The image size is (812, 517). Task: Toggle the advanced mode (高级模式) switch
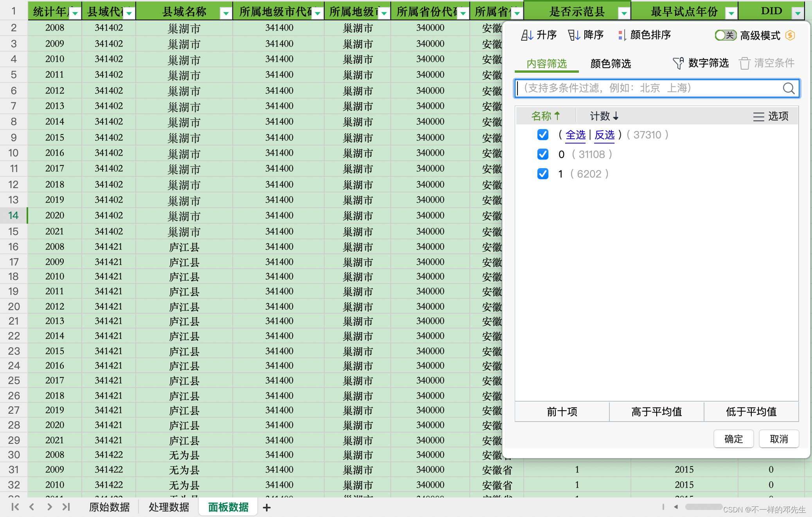pos(725,35)
